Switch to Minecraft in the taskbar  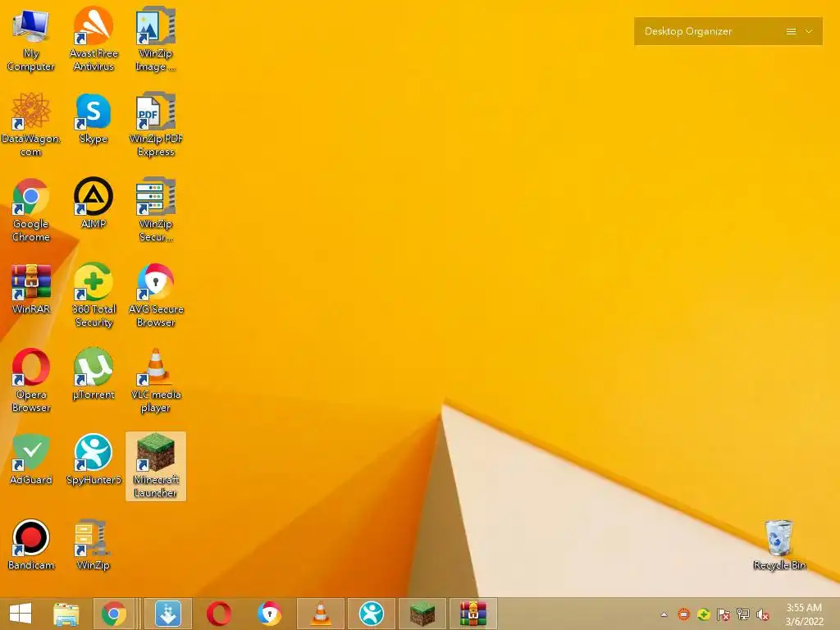[422, 614]
